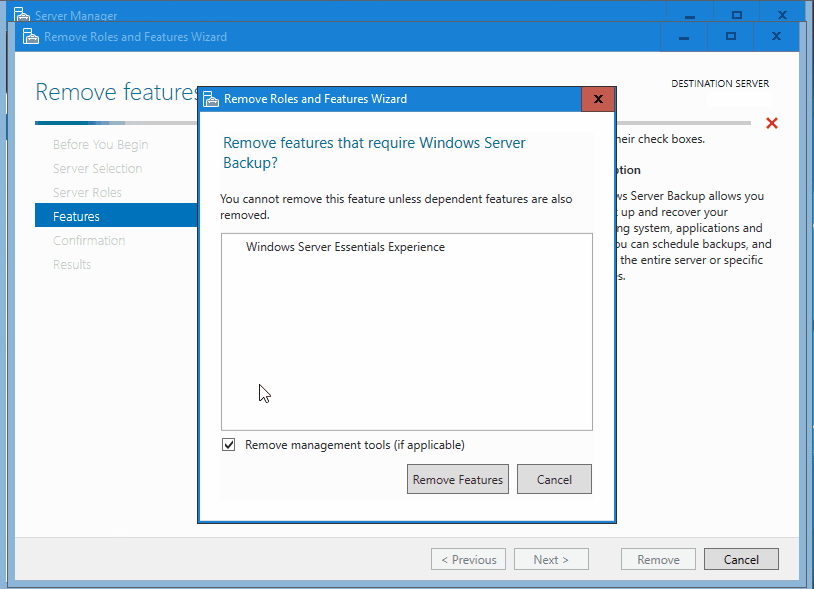Image resolution: width=814 pixels, height=589 pixels.
Task: Click the '< Previous' wizard button
Action: click(x=468, y=559)
